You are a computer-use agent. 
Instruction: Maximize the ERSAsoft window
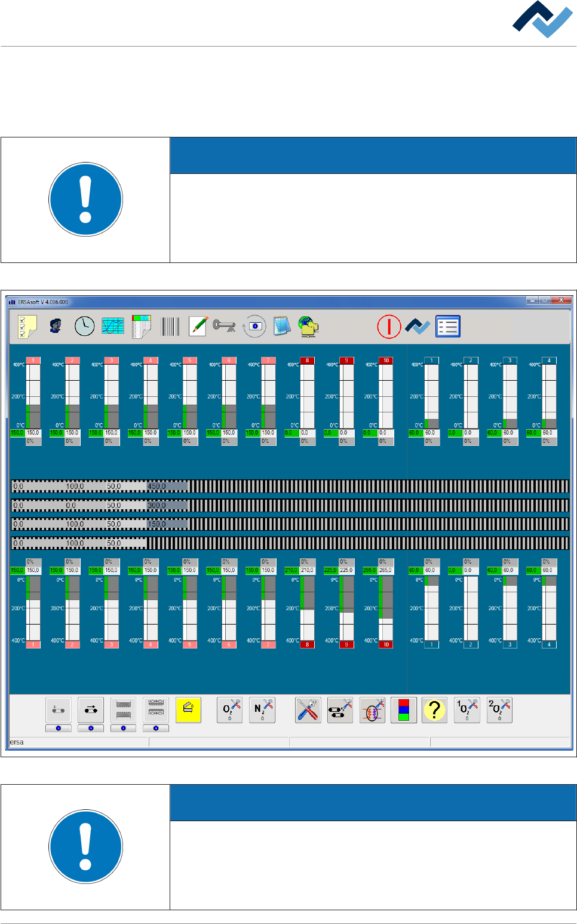544,300
